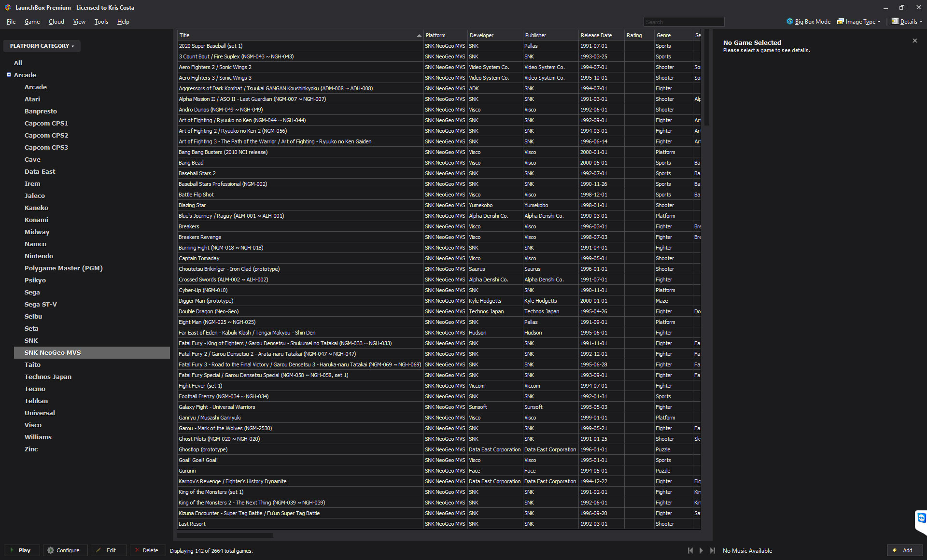Click the vertical scrollbar of the games list
This screenshot has width=927, height=560.
click(x=707, y=77)
